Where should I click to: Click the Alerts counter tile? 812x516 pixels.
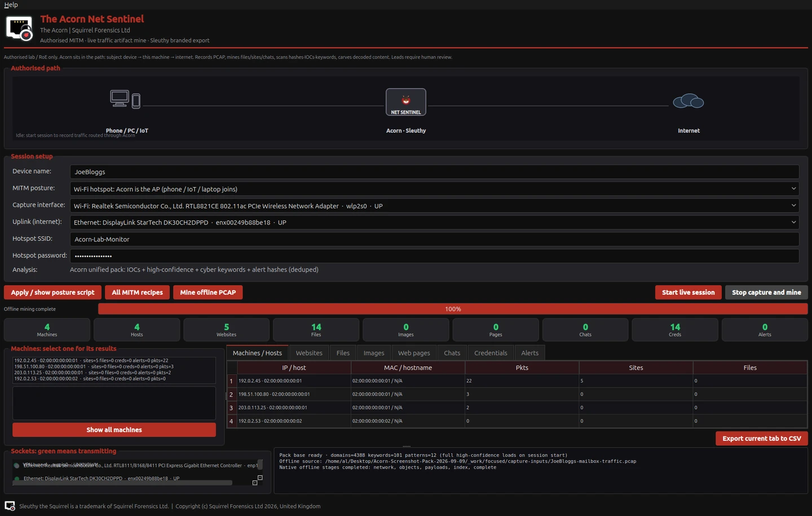(765, 330)
